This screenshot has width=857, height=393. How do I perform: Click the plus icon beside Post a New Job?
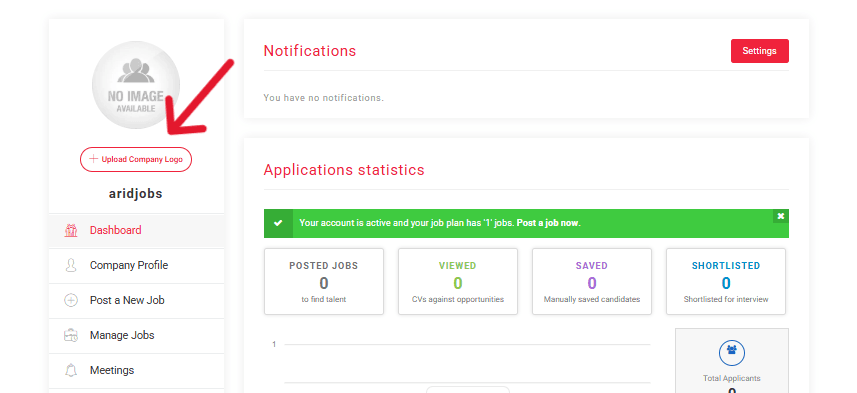71,301
